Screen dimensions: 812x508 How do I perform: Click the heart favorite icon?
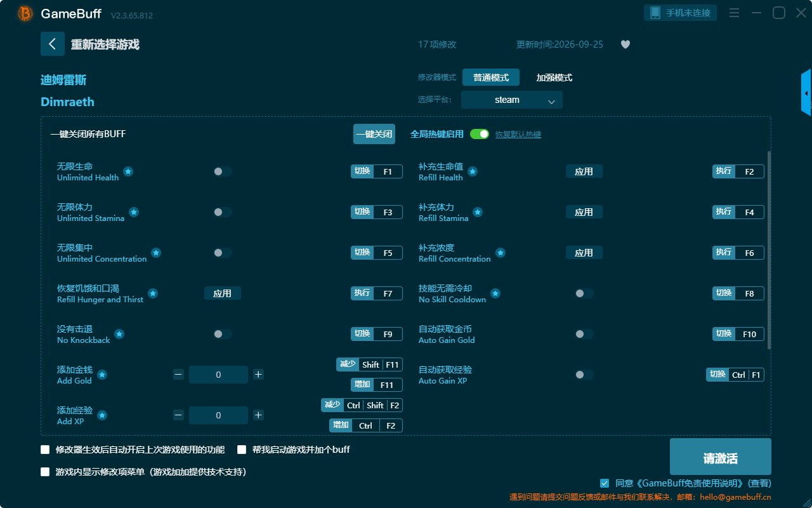(625, 44)
